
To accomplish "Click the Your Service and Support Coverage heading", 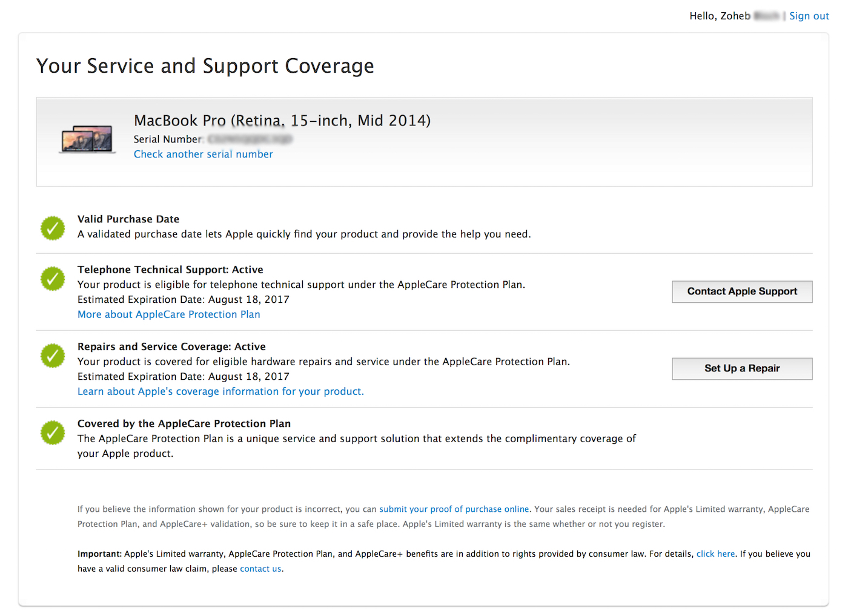I will (x=205, y=66).
